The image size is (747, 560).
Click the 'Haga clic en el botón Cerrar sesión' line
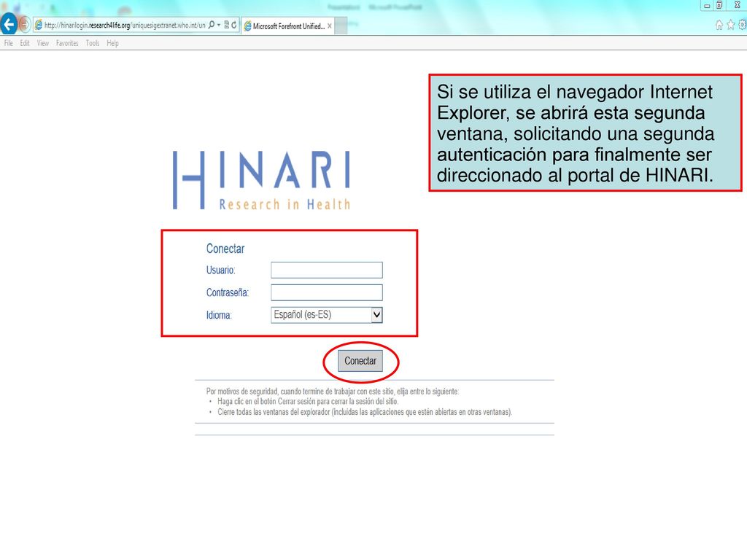[x=308, y=402]
